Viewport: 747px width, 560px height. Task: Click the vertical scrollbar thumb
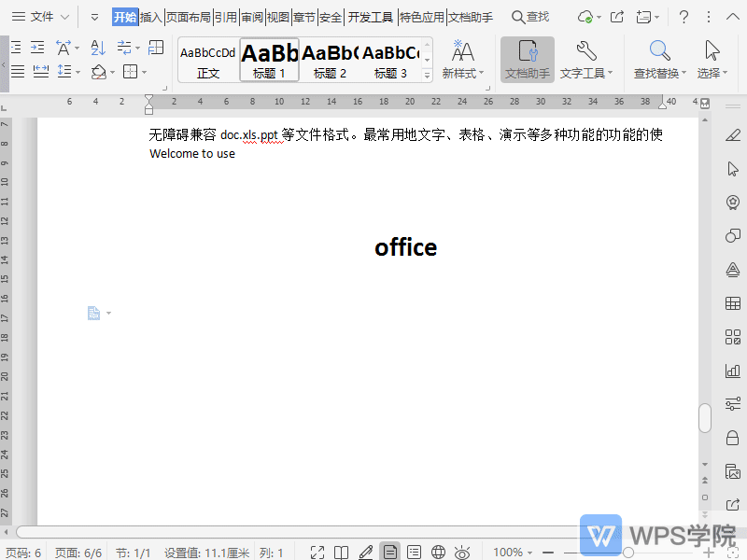705,418
